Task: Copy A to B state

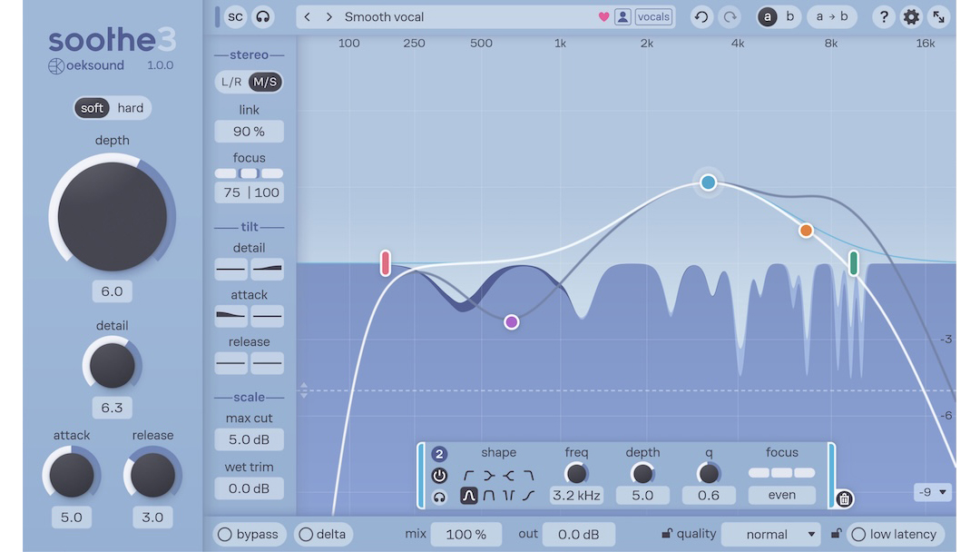Action: point(832,17)
